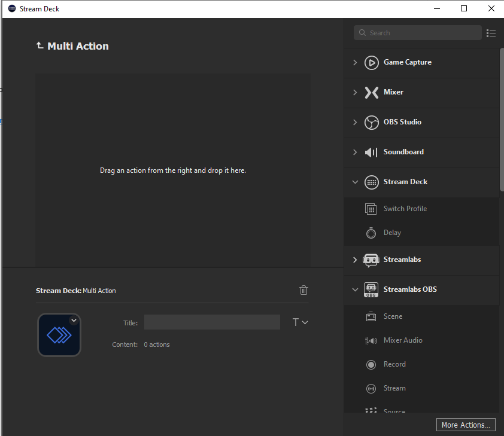Open the title text style dropdown
Image resolution: width=504 pixels, height=436 pixels.
click(x=300, y=322)
